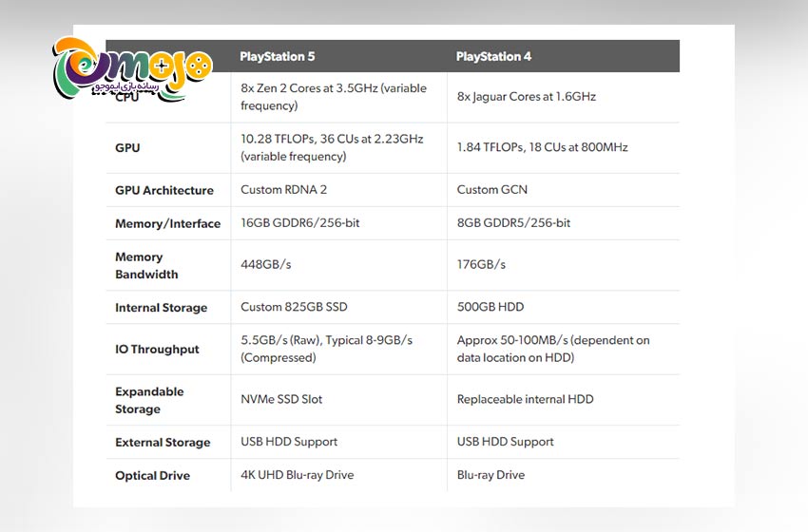This screenshot has height=532, width=808.
Task: Select the Memory Bandwidth row label
Action: click(x=146, y=265)
